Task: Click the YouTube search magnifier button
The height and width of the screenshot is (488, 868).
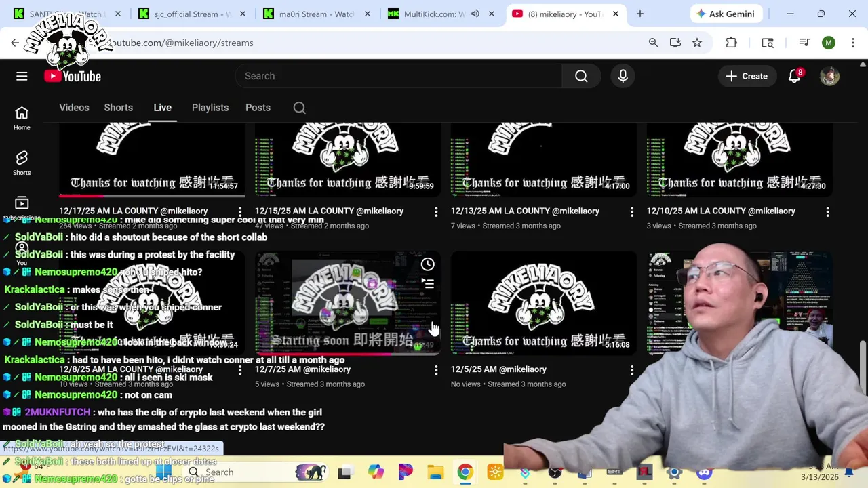Action: click(x=581, y=76)
